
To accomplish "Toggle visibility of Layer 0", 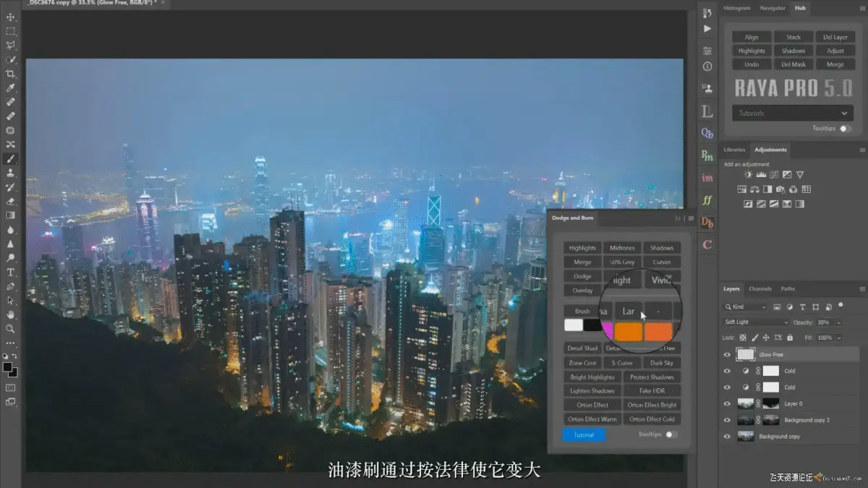I will (x=727, y=403).
